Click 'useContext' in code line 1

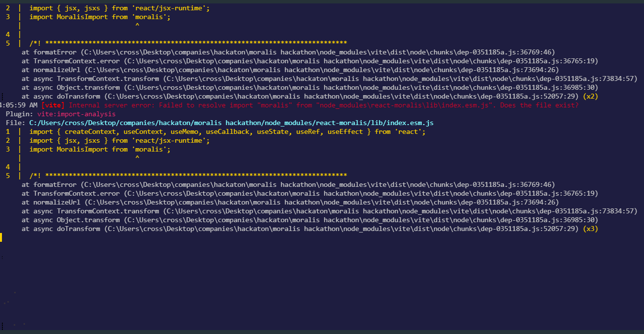(143, 131)
